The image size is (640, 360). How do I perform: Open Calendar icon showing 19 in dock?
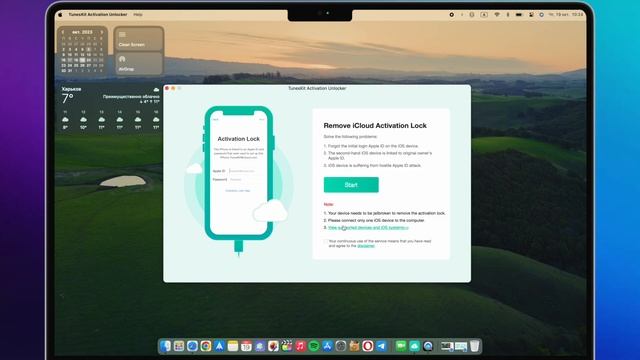click(x=246, y=346)
